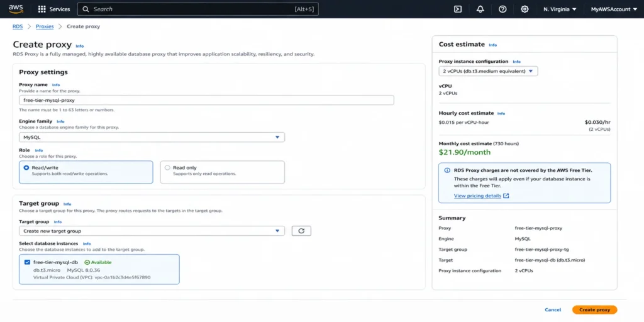
Task: Click the Available status check icon
Action: pos(87,262)
